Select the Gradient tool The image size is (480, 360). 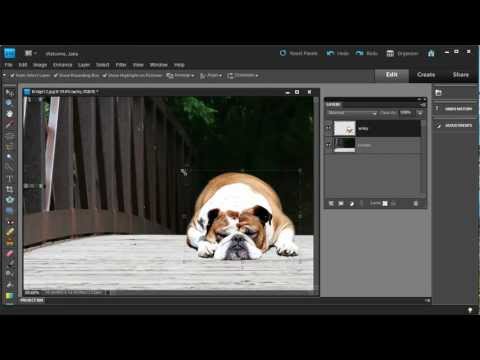[x=10, y=296]
